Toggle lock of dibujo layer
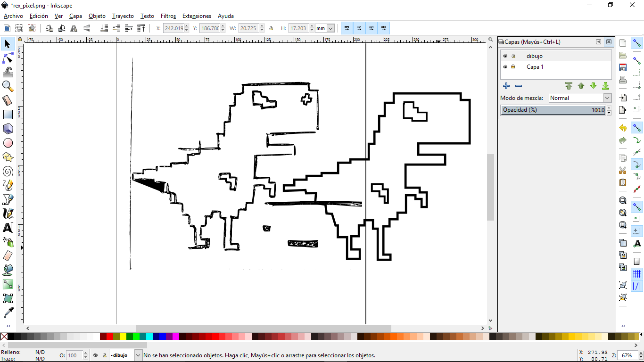644x362 pixels. (x=513, y=56)
